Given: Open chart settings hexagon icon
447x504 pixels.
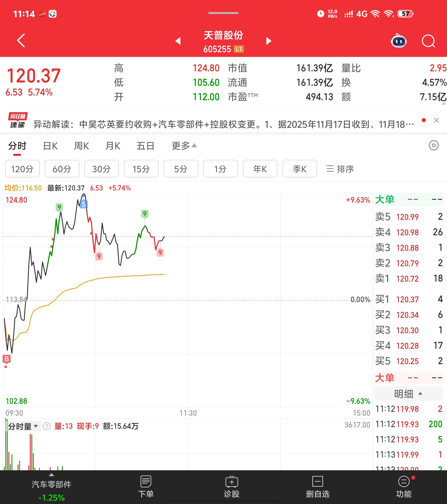Looking at the screenshot, I should click(x=433, y=146).
